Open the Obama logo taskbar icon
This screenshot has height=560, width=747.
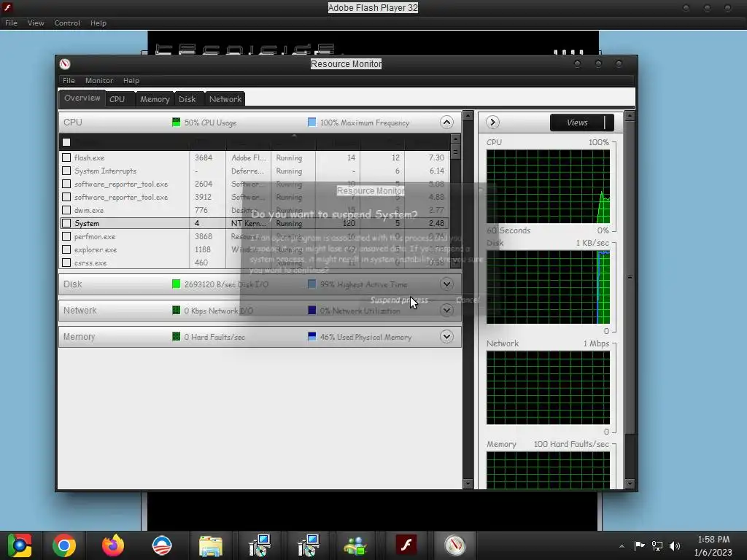coord(162,545)
